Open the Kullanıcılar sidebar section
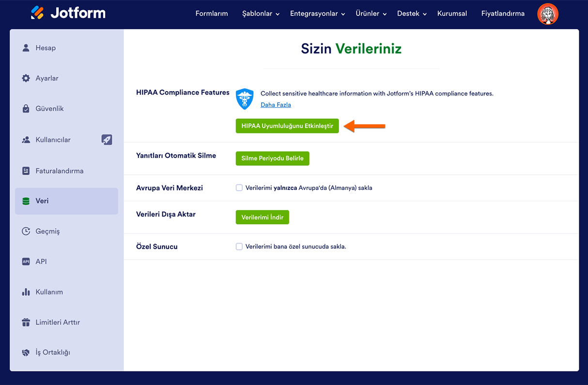The width and height of the screenshot is (588, 385). pyautogui.click(x=66, y=140)
